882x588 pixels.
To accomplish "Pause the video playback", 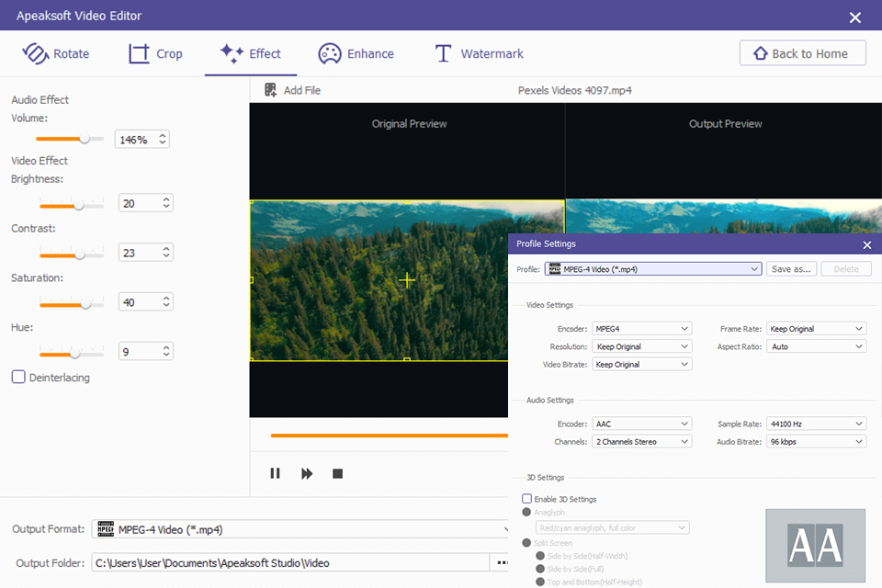I will tap(275, 473).
